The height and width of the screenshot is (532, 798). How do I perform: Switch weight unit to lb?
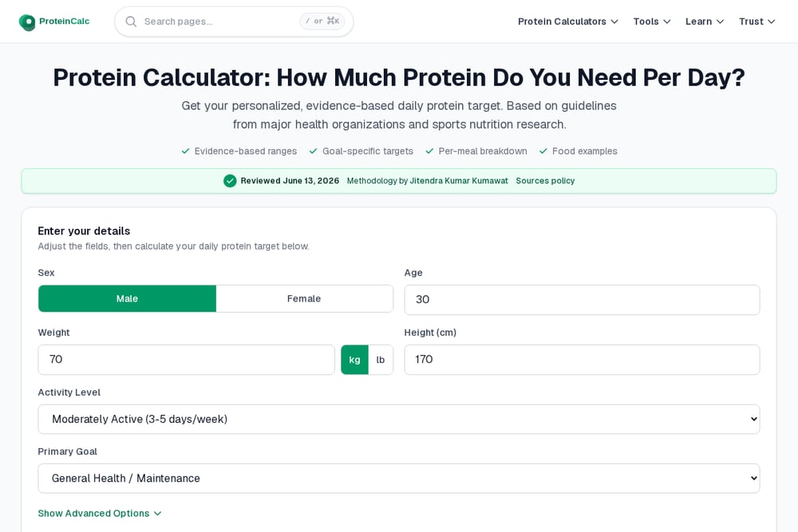(380, 360)
